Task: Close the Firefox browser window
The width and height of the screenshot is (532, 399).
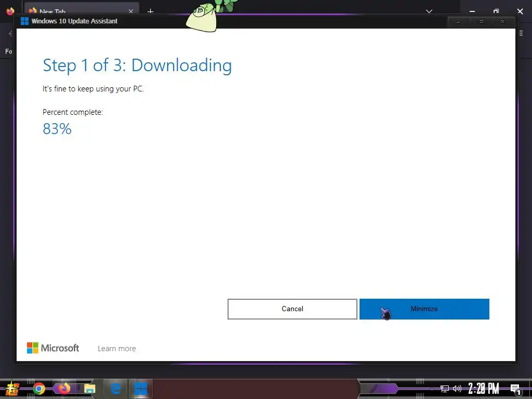Action: point(520,11)
